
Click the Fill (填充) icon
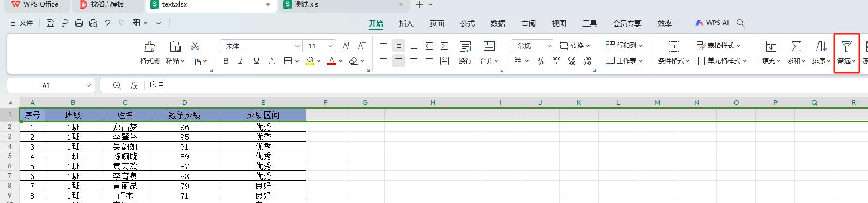tap(771, 46)
